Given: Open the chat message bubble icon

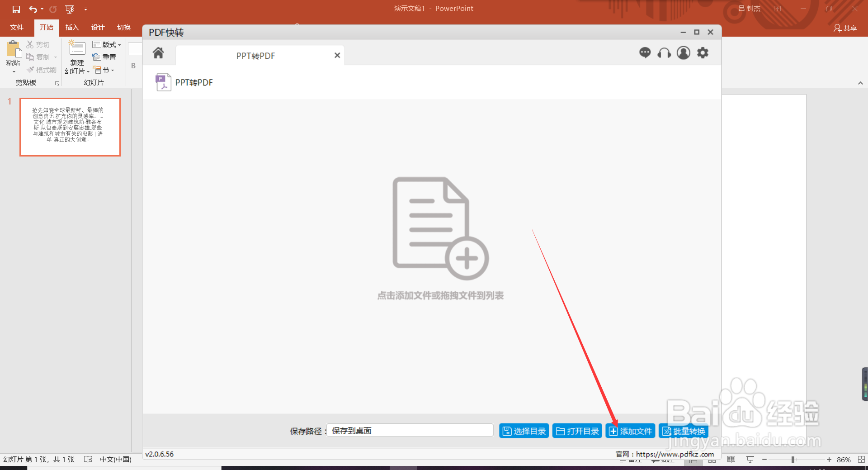Looking at the screenshot, I should pos(645,53).
